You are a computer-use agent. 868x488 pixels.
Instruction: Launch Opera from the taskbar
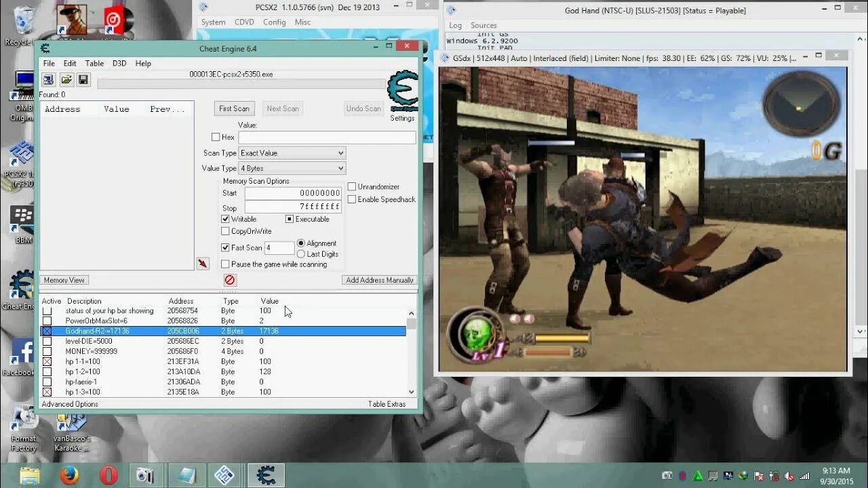pos(108,475)
